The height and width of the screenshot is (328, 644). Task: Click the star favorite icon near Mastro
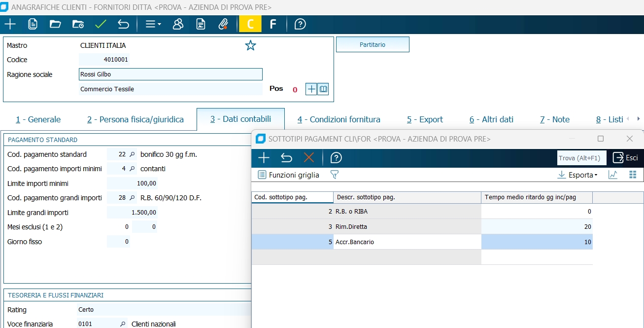[250, 46]
